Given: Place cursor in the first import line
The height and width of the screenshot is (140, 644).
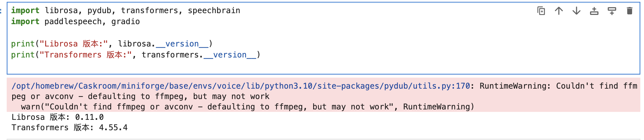Looking at the screenshot, I should [126, 10].
